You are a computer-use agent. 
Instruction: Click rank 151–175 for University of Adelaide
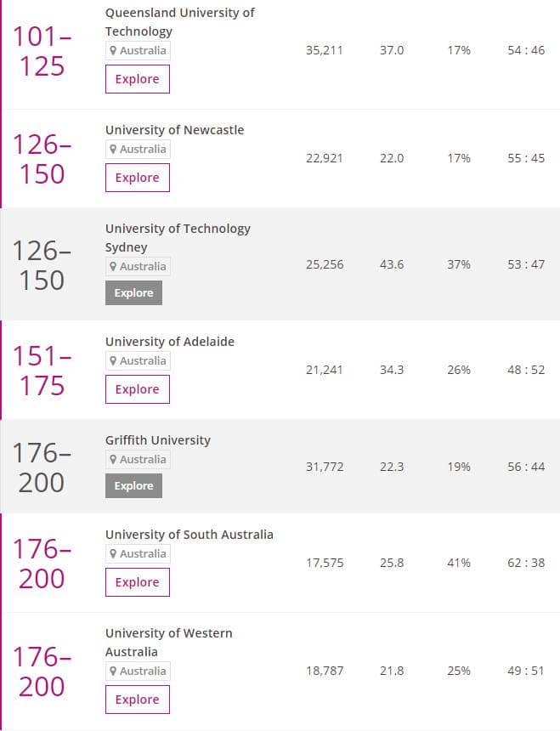[42, 371]
